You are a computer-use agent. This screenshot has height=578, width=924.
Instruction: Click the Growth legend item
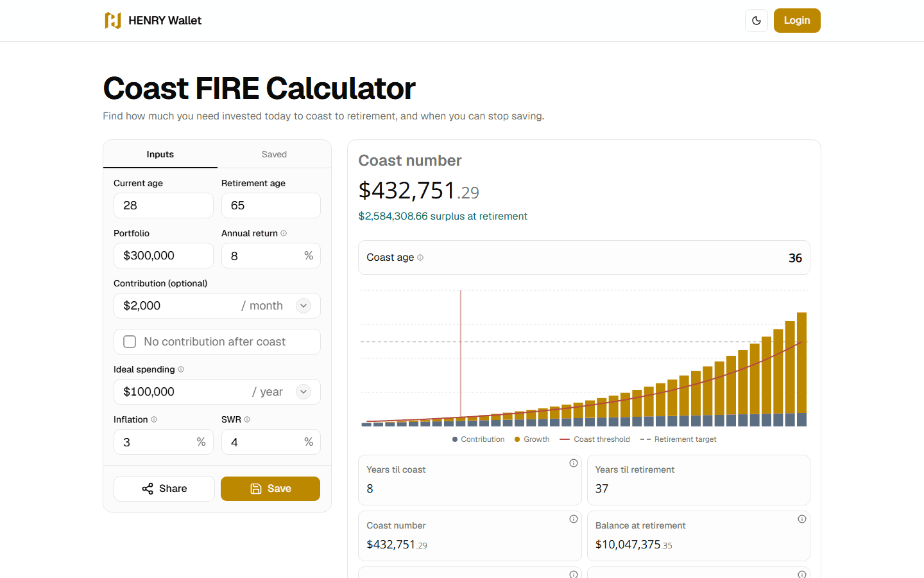532,439
